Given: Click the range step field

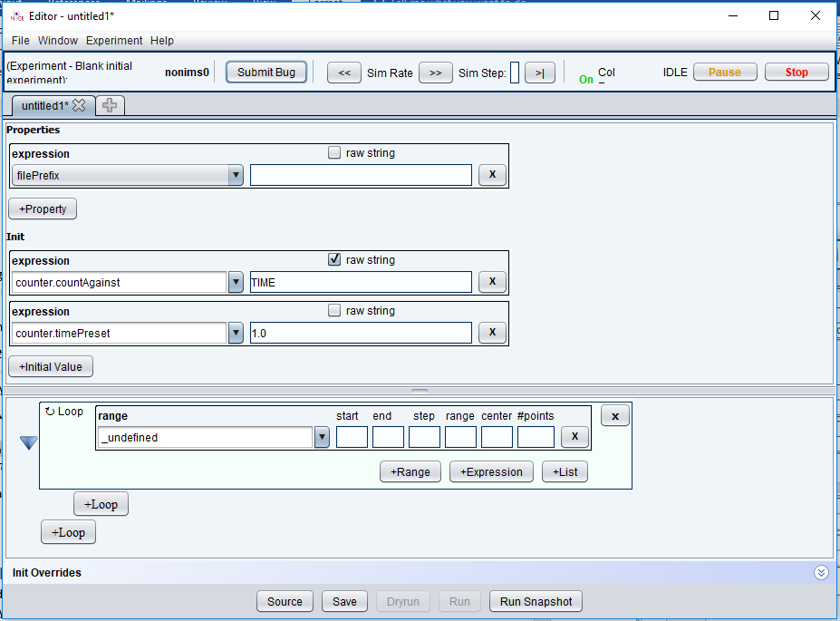Looking at the screenshot, I should (x=424, y=437).
